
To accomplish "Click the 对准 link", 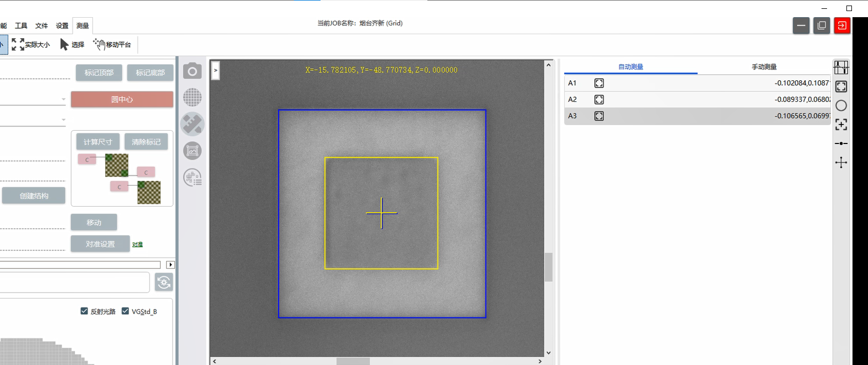I will pyautogui.click(x=137, y=244).
